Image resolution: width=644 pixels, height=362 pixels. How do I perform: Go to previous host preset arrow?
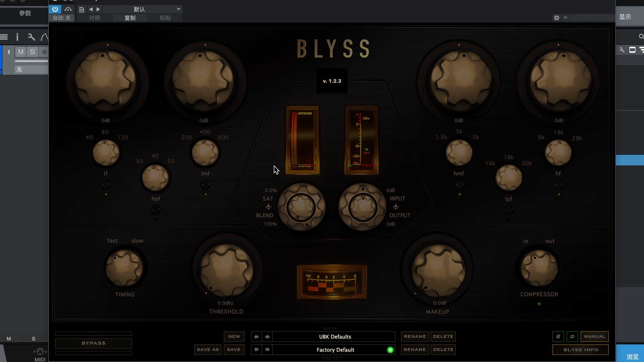[91, 9]
